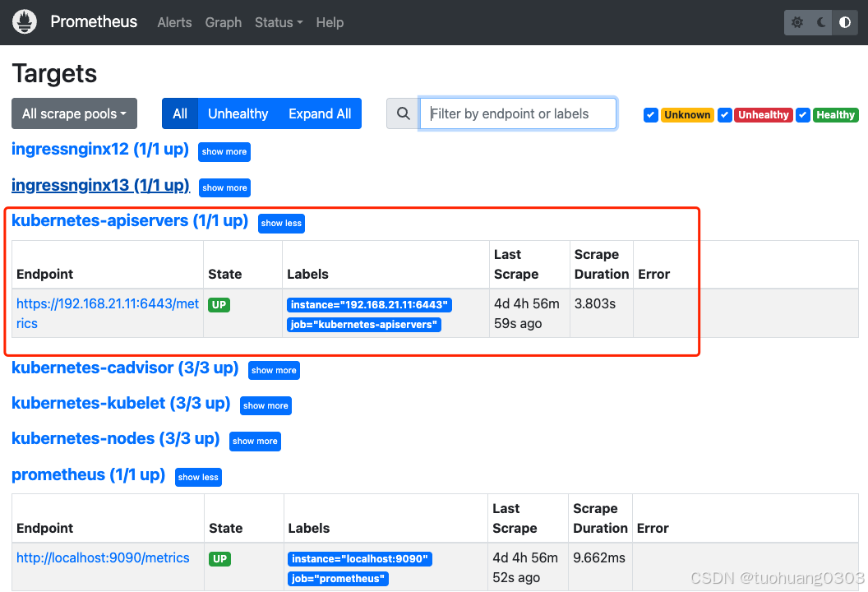Open the Help nav item
Image resolution: width=868 pixels, height=592 pixels.
tap(330, 23)
